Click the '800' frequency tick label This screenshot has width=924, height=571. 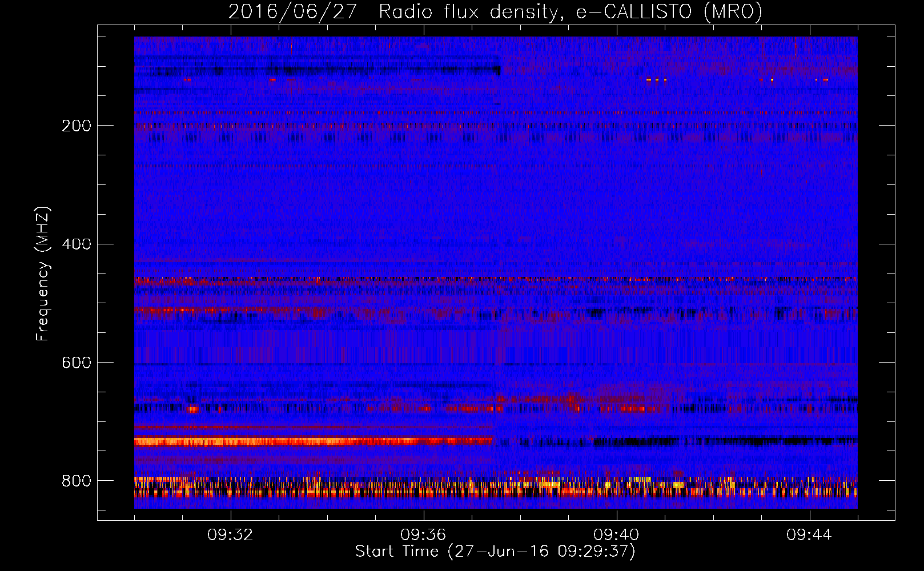76,481
